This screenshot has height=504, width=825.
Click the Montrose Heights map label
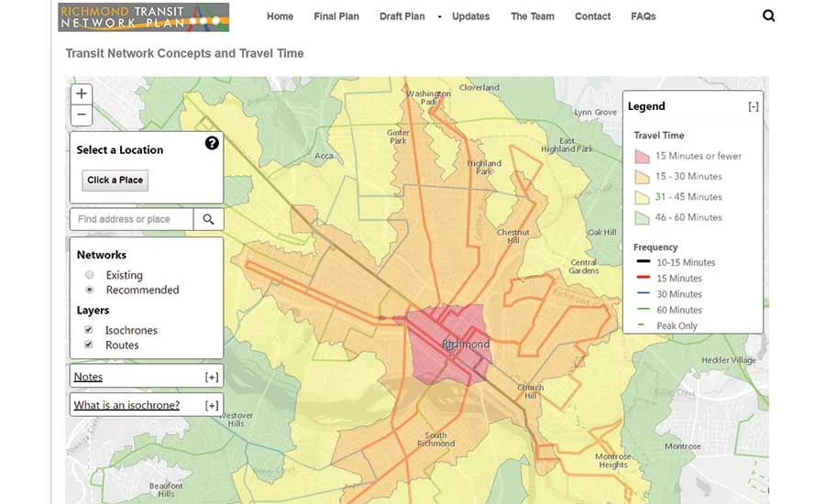[x=613, y=461]
